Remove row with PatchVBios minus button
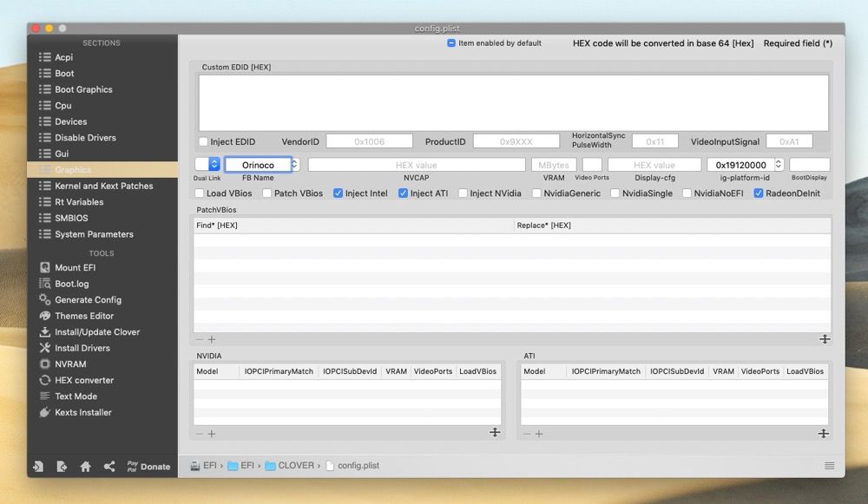The height and width of the screenshot is (504, 868). 200,339
